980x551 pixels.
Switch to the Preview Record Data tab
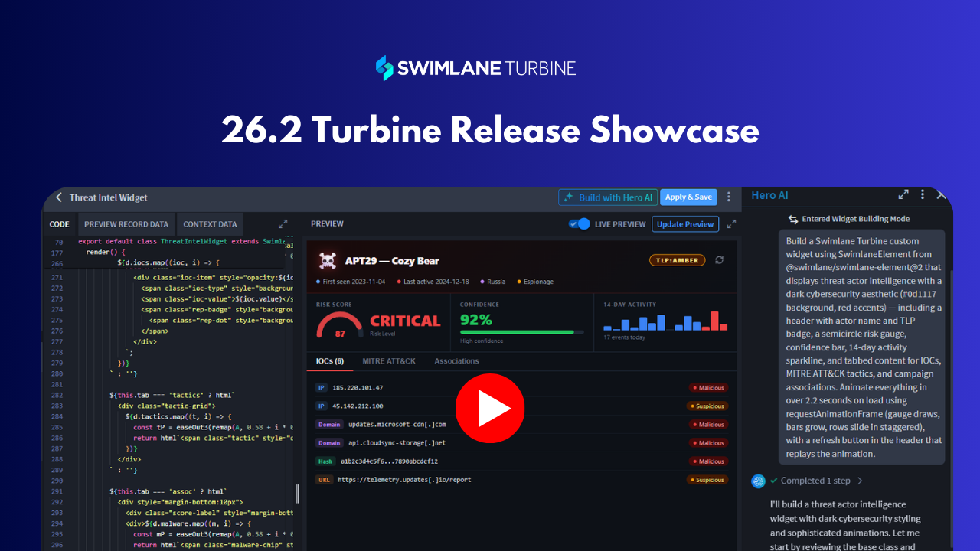(x=126, y=224)
